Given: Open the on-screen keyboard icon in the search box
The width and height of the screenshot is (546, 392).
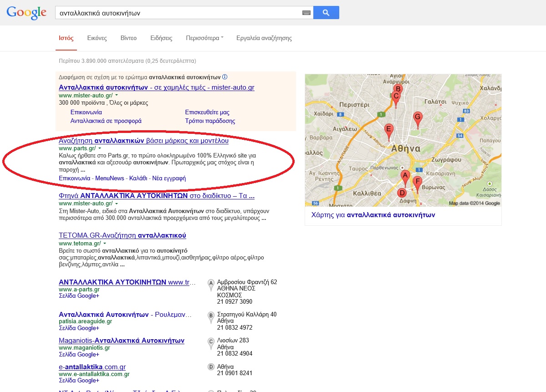Looking at the screenshot, I should [306, 13].
